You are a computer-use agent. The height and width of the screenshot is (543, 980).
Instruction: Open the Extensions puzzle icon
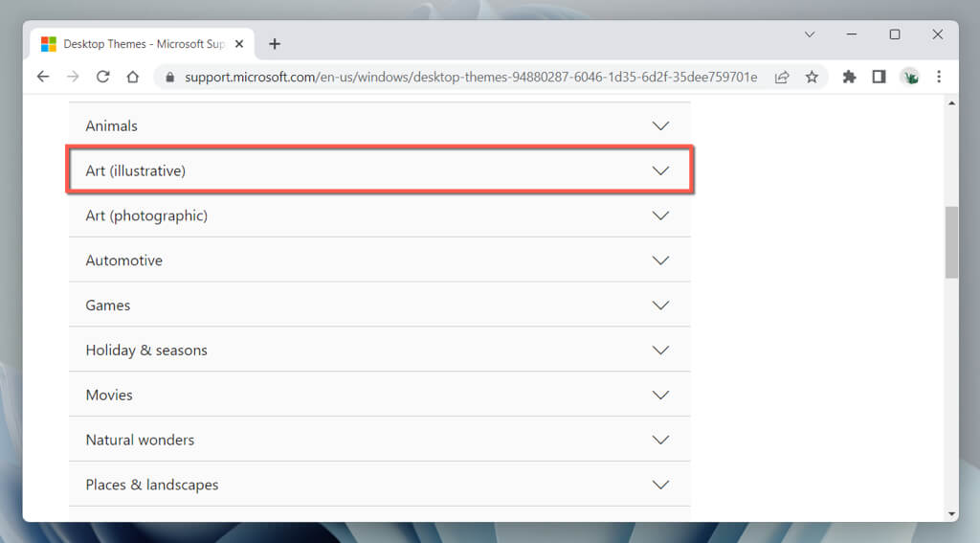coord(849,77)
